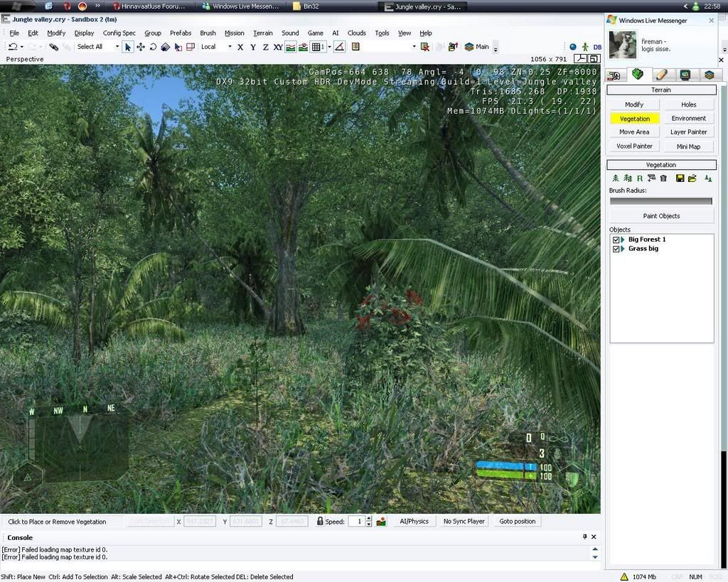
Task: Click the vegetation open folder icon
Action: point(692,178)
